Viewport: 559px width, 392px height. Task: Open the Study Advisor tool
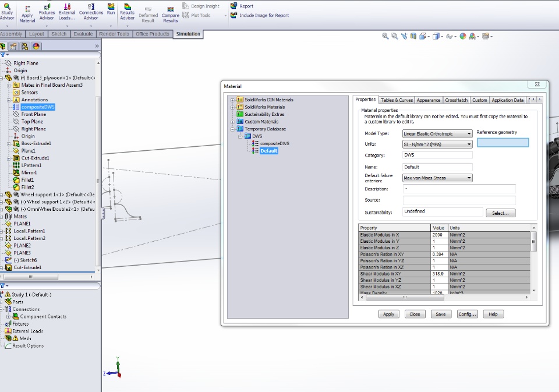pyautogui.click(x=7, y=12)
